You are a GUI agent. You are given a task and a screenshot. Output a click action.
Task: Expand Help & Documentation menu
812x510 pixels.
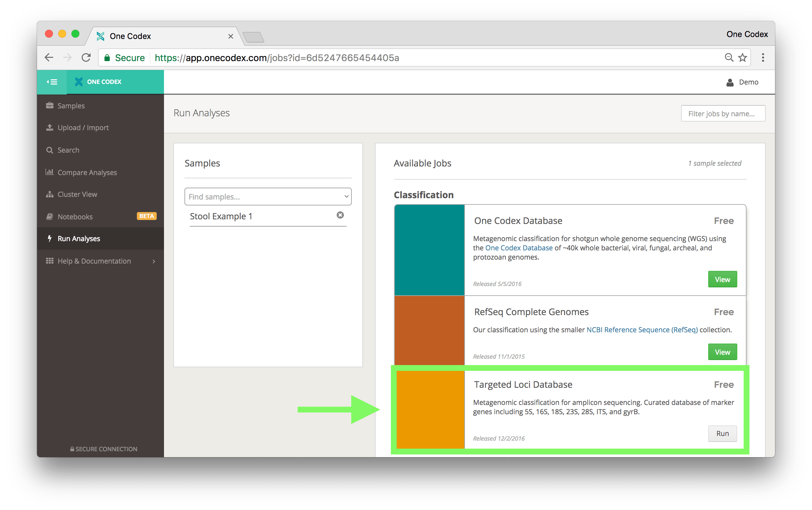(100, 261)
